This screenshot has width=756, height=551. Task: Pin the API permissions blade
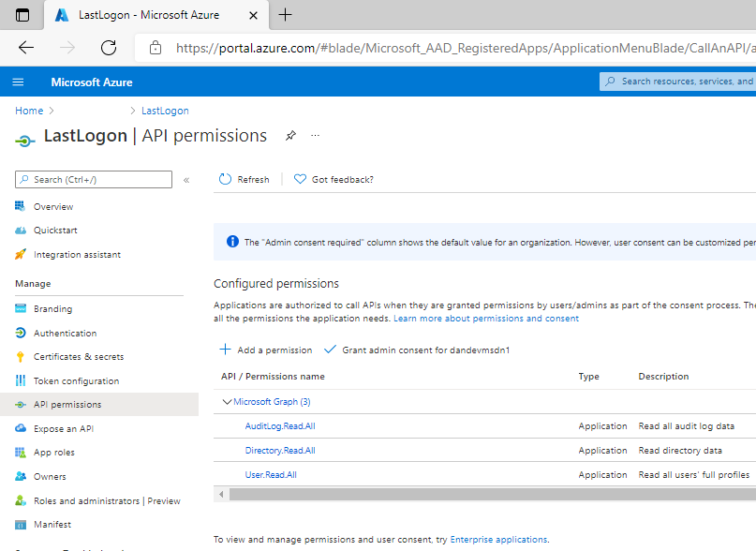(x=290, y=135)
